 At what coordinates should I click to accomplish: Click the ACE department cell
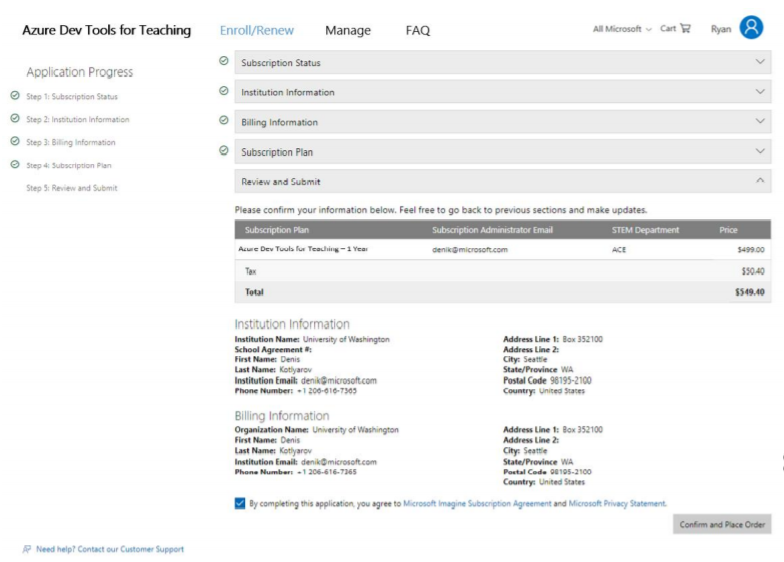tap(618, 250)
